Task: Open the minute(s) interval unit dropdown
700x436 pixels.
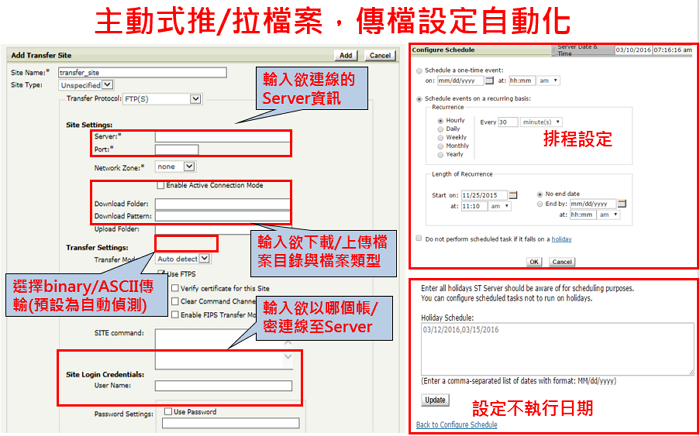Action: 539,121
